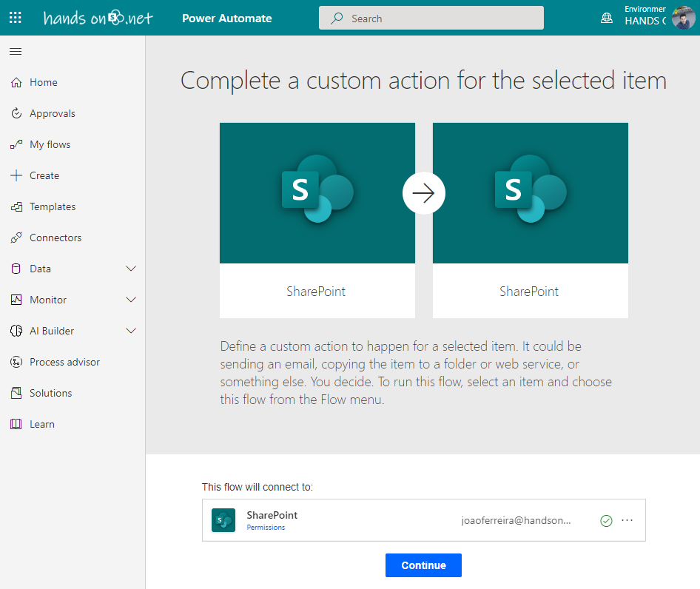Image resolution: width=700 pixels, height=589 pixels.
Task: Click the Connectors plug icon
Action: pos(16,238)
